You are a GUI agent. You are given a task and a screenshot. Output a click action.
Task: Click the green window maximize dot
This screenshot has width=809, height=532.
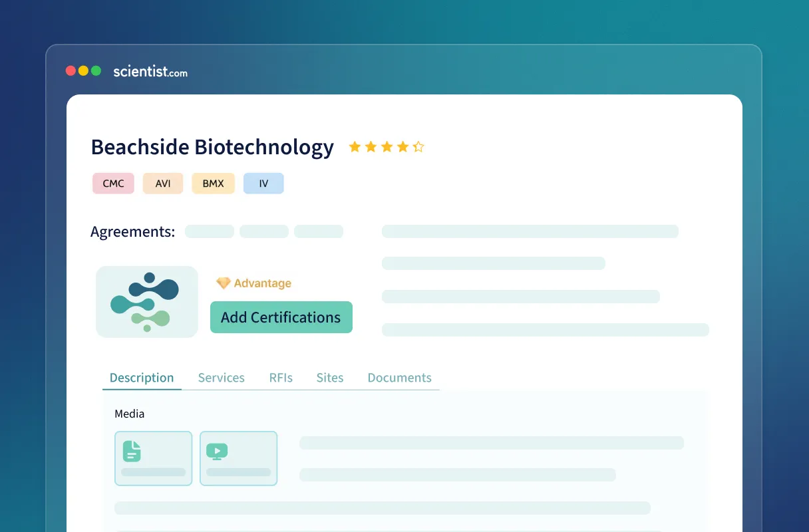(96, 70)
